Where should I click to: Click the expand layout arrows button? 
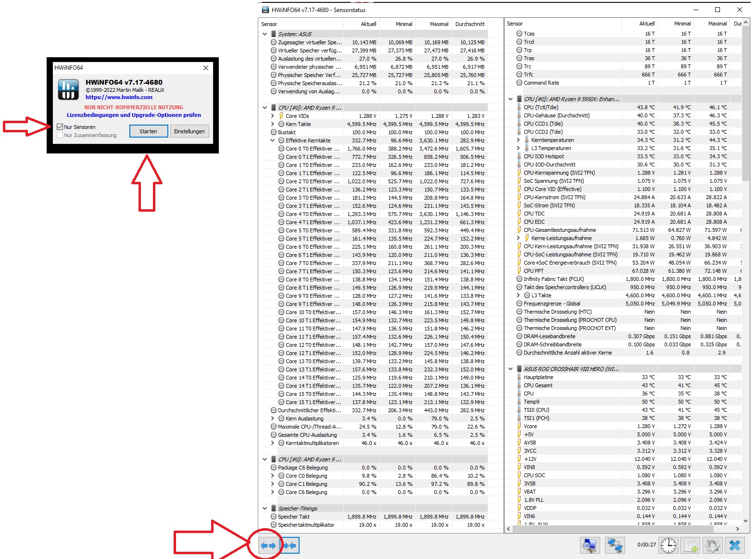[x=268, y=546]
